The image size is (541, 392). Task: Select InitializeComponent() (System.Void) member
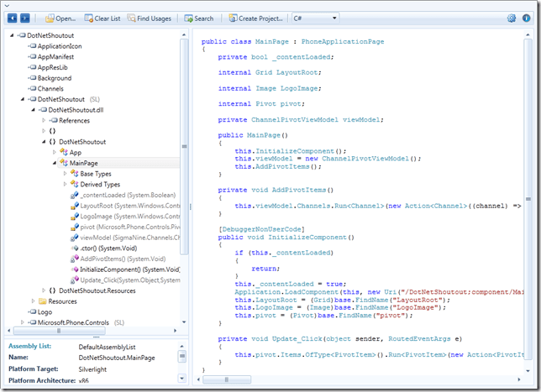tap(130, 269)
